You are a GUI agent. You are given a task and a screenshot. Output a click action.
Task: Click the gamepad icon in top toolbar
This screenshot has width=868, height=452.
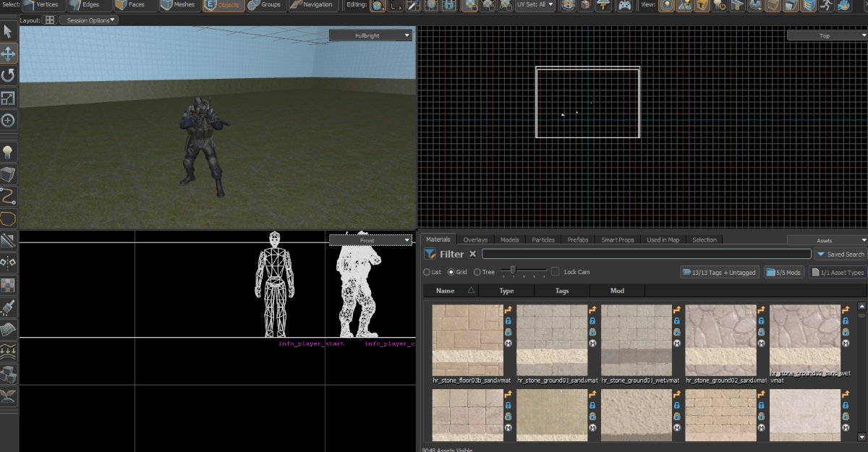coord(624,5)
